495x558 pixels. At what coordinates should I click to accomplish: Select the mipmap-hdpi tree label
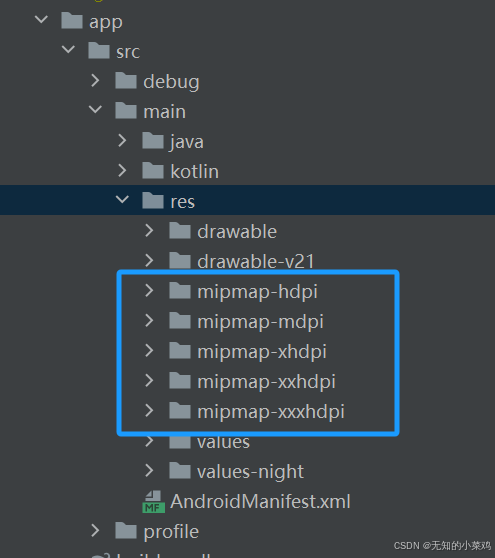(257, 293)
